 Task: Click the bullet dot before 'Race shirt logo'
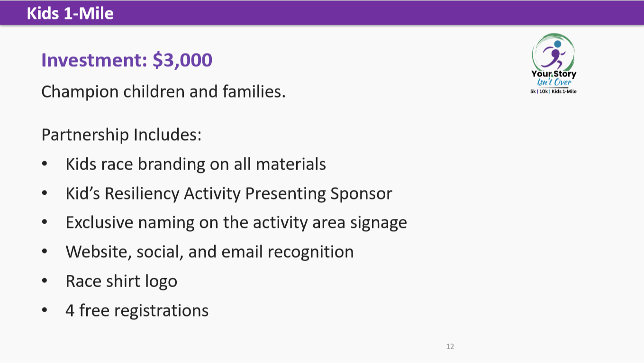click(x=45, y=281)
